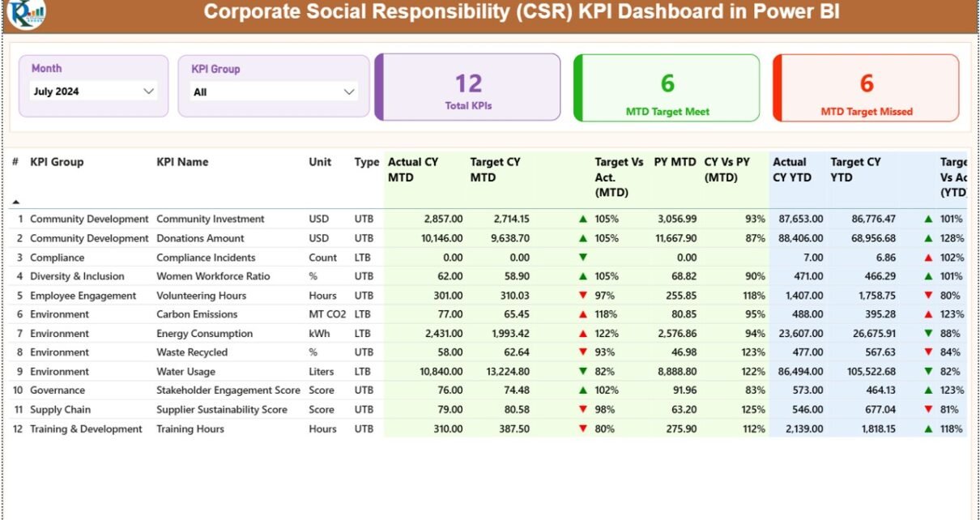Click red down arrow in Training Hours row

(582, 428)
